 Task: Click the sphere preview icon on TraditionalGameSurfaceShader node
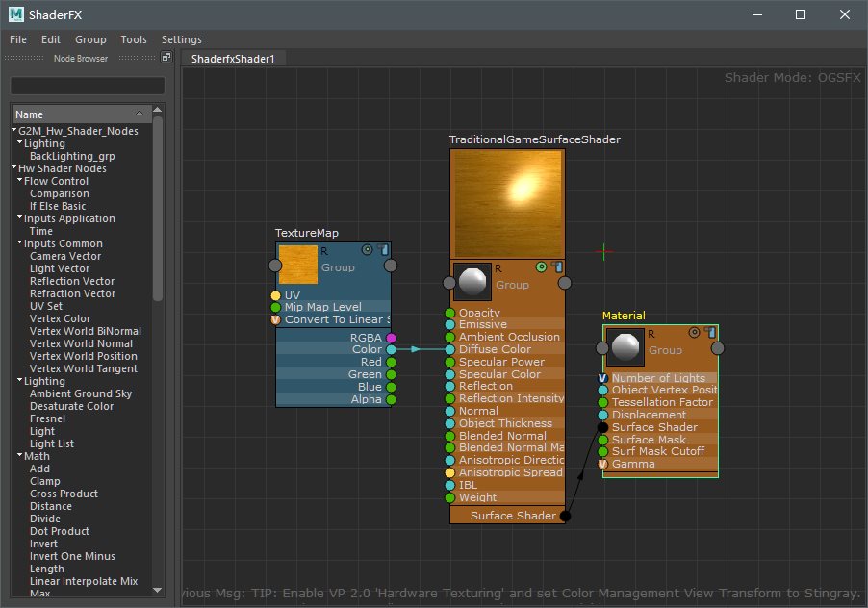coord(472,282)
